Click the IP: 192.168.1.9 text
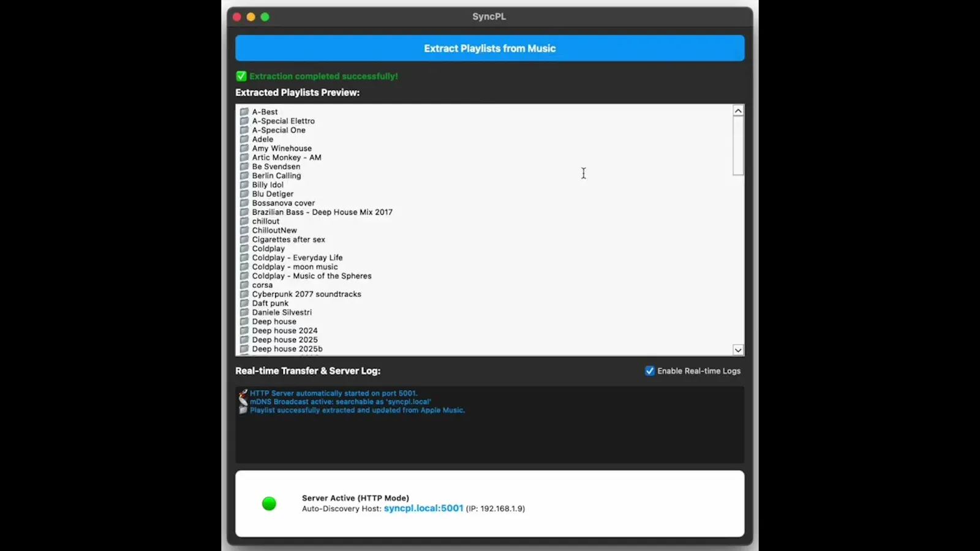 (x=496, y=509)
